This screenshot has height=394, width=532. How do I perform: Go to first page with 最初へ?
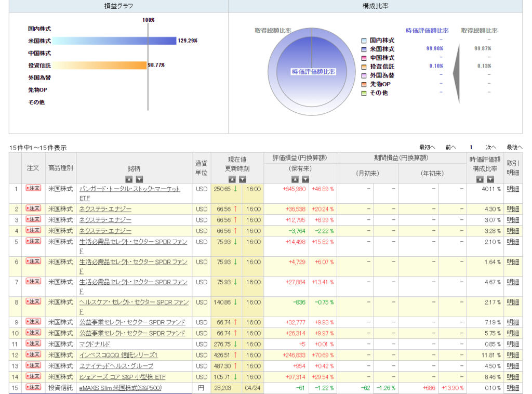pos(427,147)
